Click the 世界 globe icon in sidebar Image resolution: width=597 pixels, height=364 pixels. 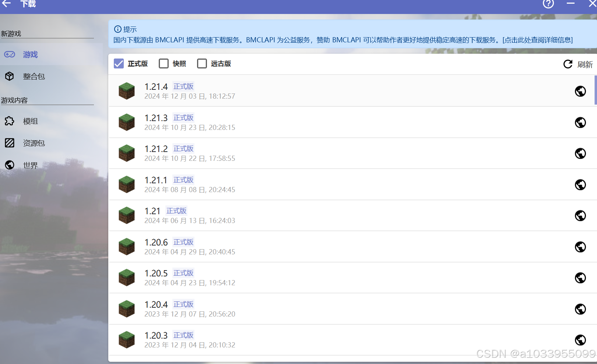pyautogui.click(x=10, y=165)
